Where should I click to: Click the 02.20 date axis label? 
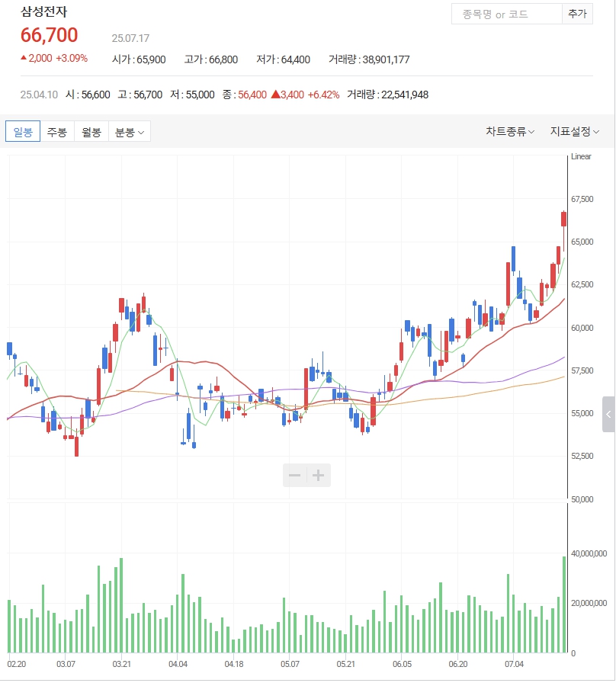click(x=17, y=664)
